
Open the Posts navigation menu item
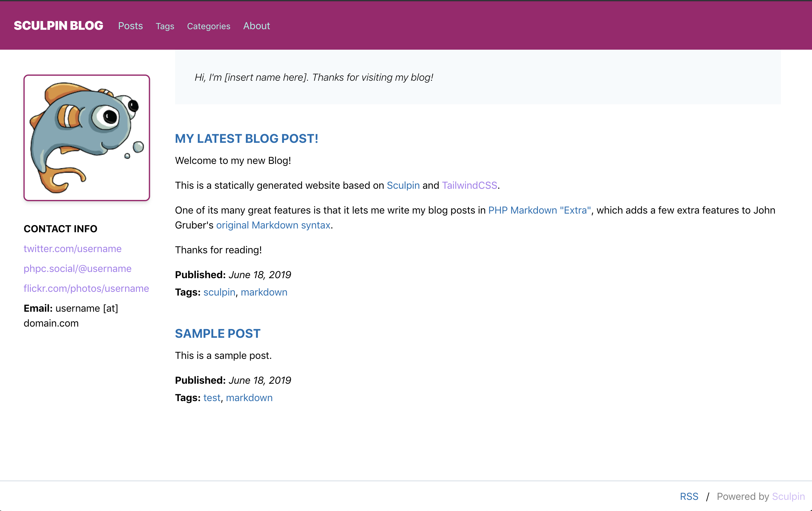pos(130,25)
